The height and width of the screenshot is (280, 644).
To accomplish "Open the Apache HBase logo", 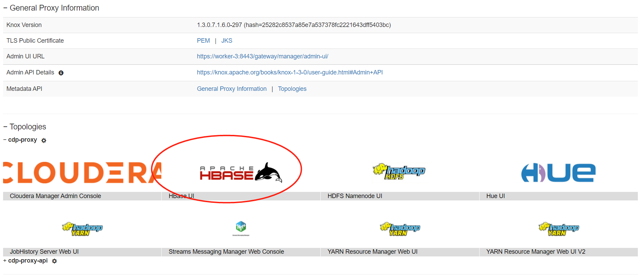I will tap(241, 172).
